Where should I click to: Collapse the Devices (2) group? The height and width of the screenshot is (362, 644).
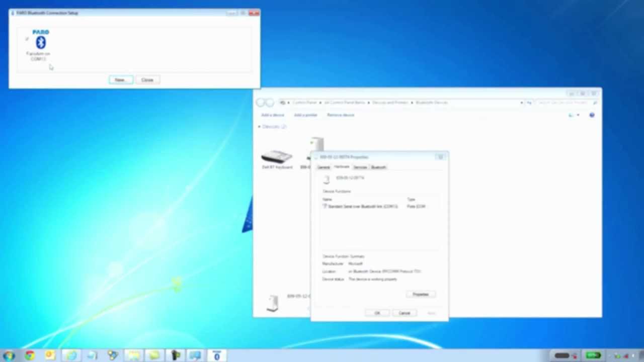coord(260,127)
